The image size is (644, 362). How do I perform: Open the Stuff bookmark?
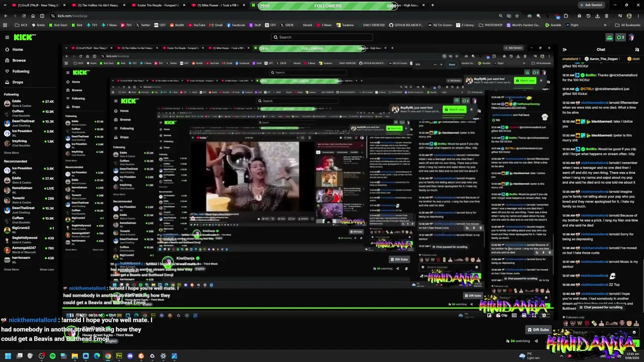(255, 25)
